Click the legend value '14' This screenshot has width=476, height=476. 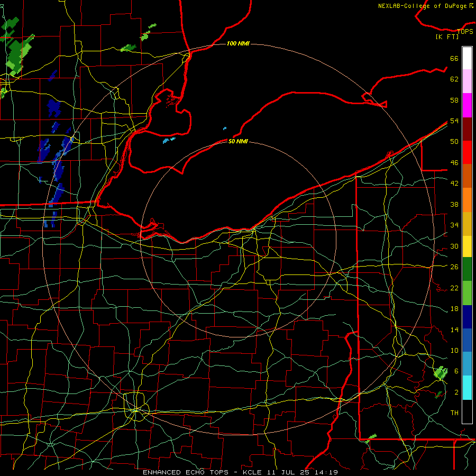point(454,329)
